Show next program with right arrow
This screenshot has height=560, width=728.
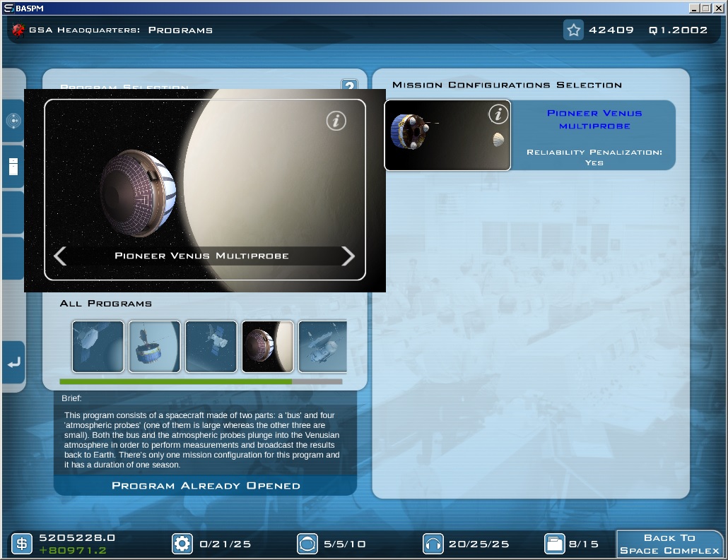[x=348, y=256]
